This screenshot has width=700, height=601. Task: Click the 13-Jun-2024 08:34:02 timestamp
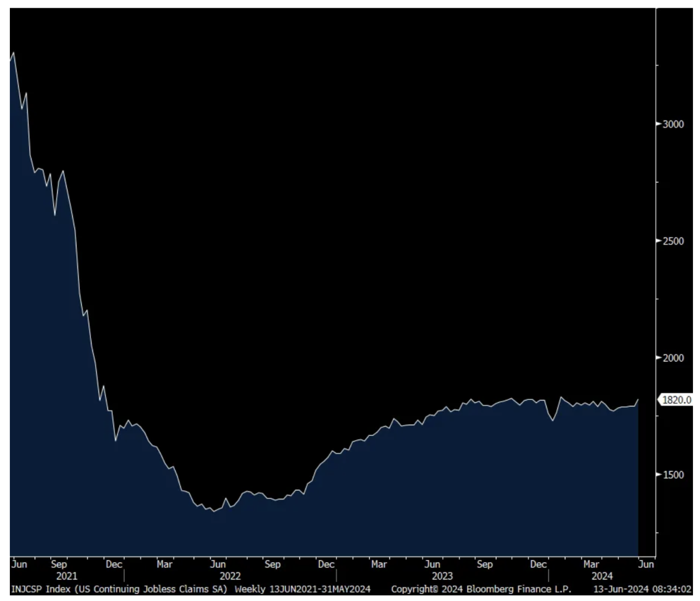click(x=642, y=589)
